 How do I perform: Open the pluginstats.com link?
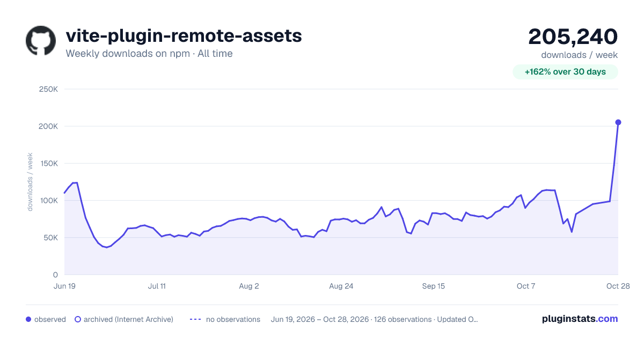click(580, 319)
